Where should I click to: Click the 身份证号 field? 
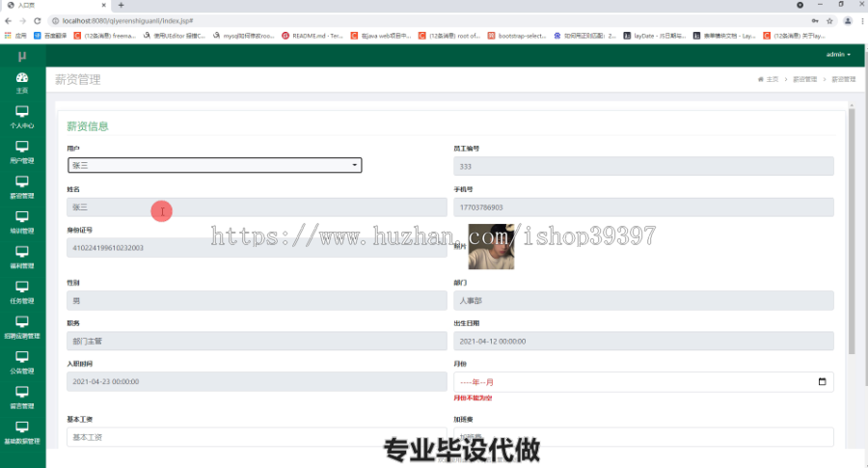pos(257,248)
